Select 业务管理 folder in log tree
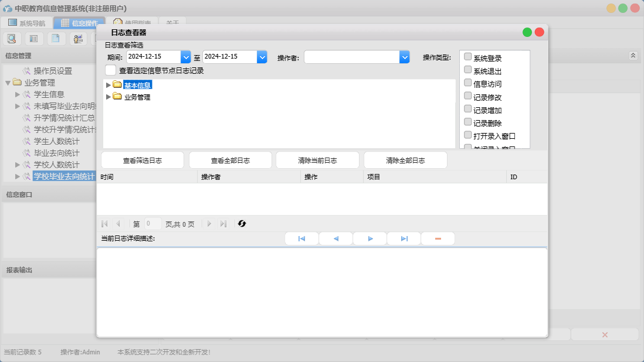Image resolution: width=644 pixels, height=362 pixels. pyautogui.click(x=137, y=97)
